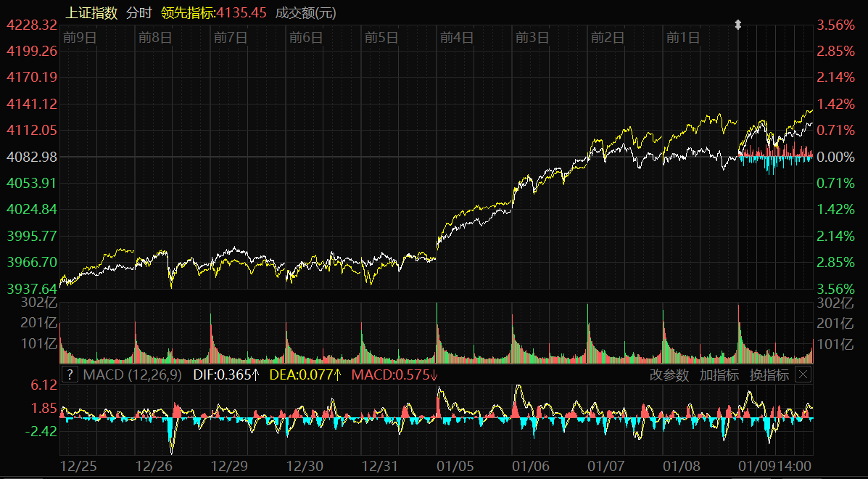The image size is (868, 479).
Task: Select the 前1日 day section
Action: point(683,38)
